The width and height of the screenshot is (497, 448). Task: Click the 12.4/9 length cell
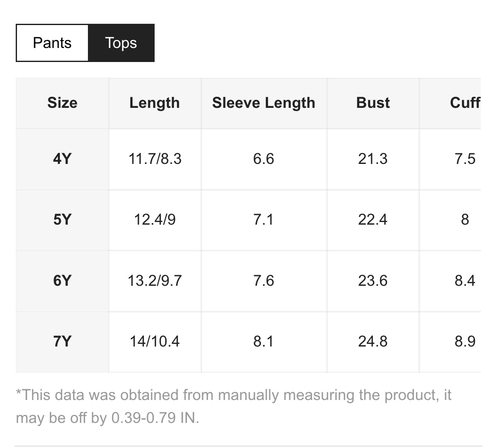pos(155,220)
